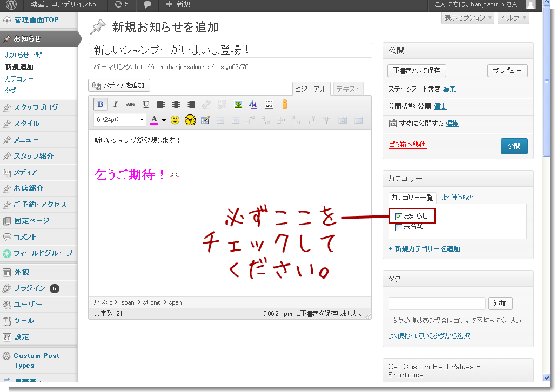Apply strikethrough with the ABC icon

click(131, 104)
